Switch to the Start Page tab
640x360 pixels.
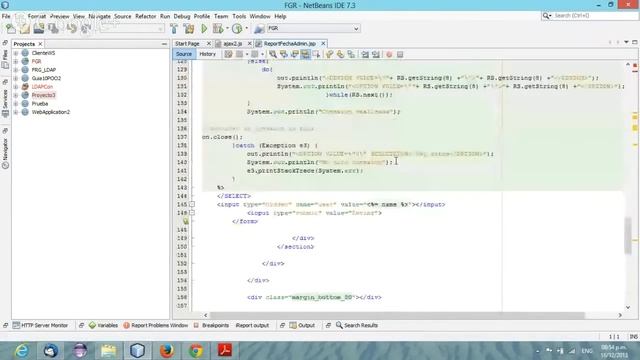(187, 43)
